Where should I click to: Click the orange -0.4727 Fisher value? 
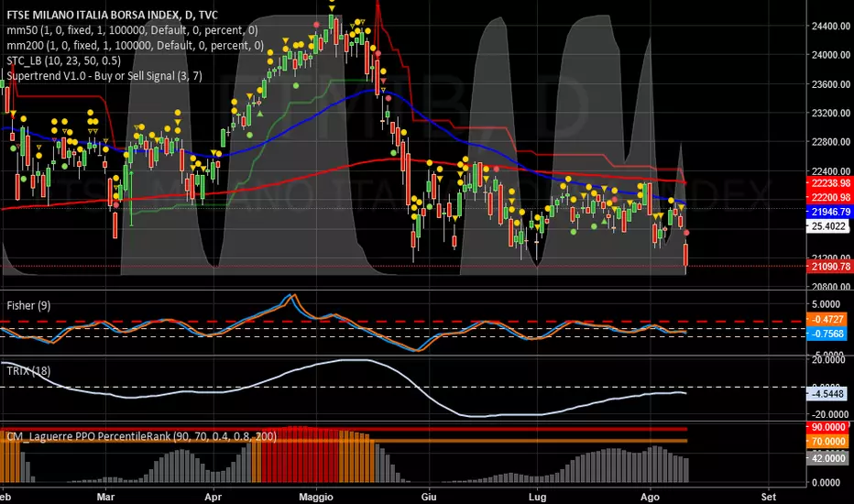pos(827,319)
